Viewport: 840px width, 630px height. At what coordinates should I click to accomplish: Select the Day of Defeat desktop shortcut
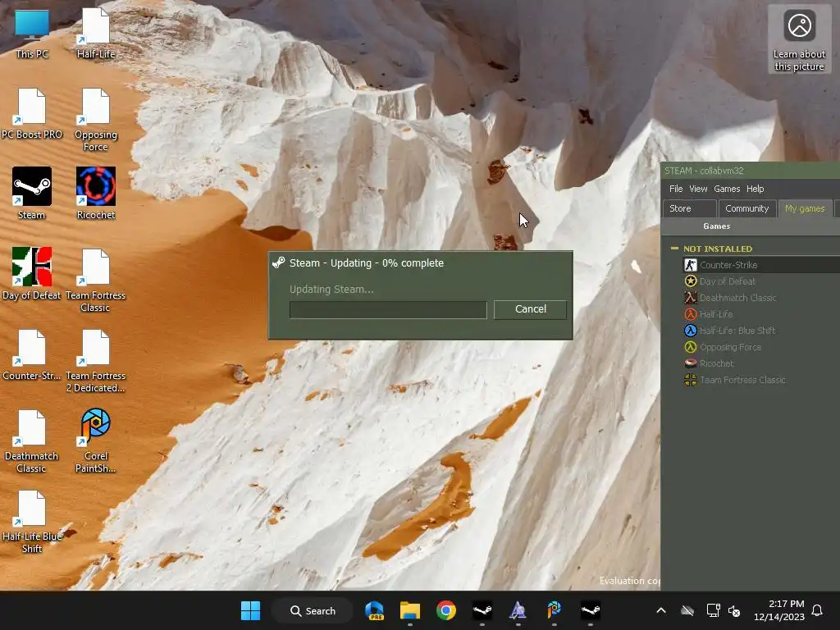click(32, 274)
